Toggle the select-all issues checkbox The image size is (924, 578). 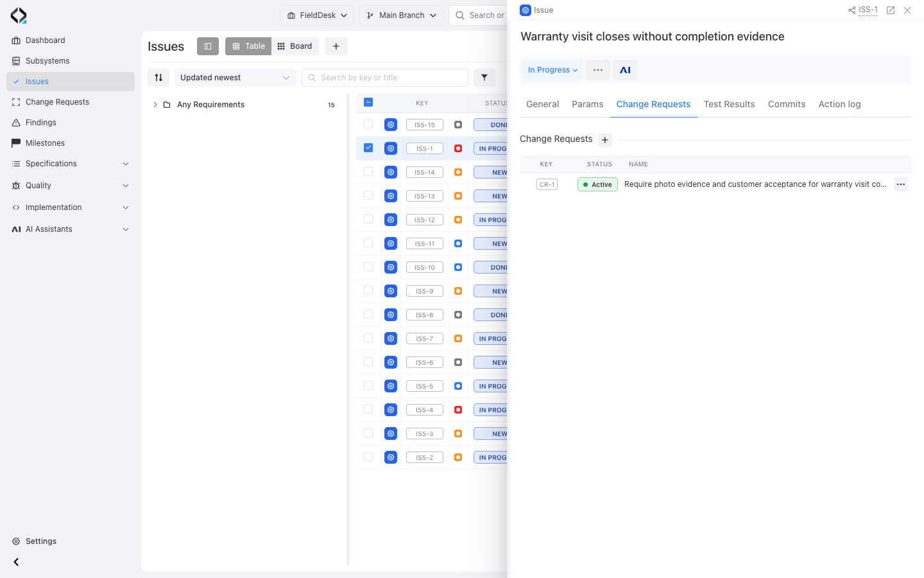click(x=368, y=102)
